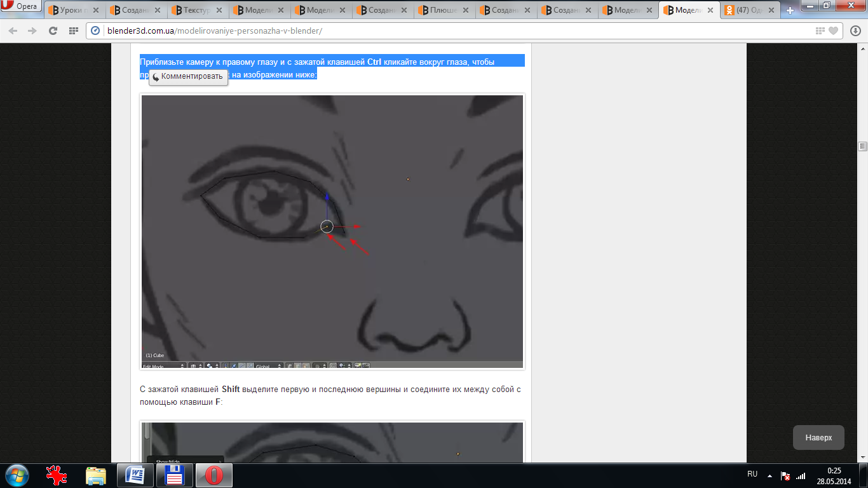Switch to the 'Текстур' tab
This screenshot has width=868, height=488.
(x=197, y=10)
